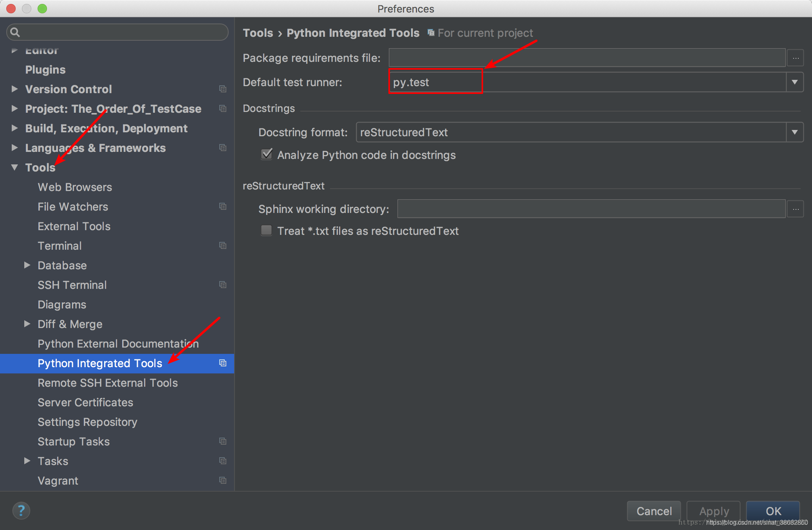812x530 pixels.
Task: Select Python External Documentation settings
Action: point(118,344)
